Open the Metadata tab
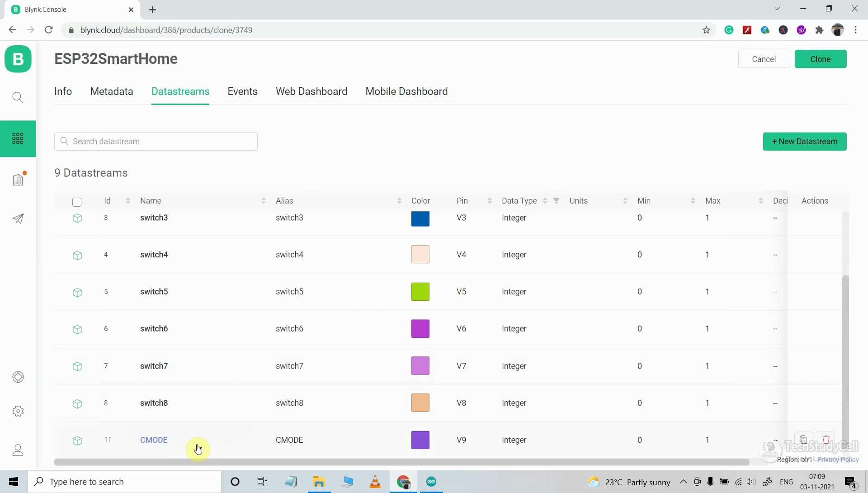Screen dimensions: 868x493 coord(111,91)
